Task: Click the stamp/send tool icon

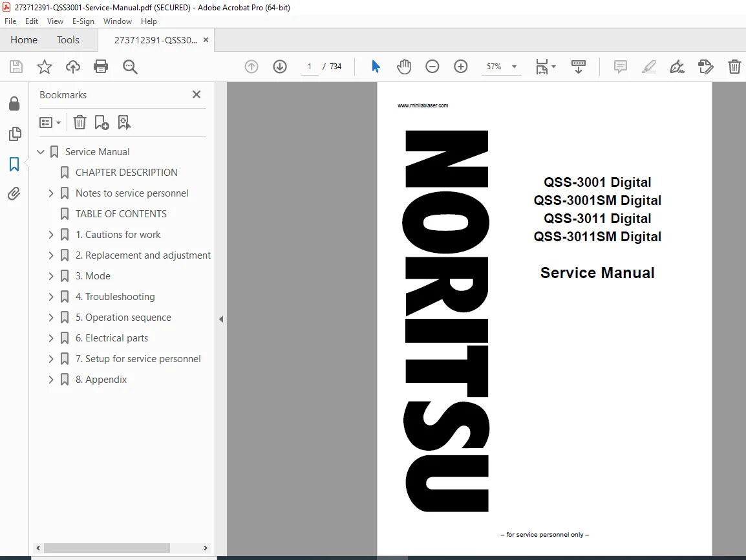Action: (x=705, y=67)
